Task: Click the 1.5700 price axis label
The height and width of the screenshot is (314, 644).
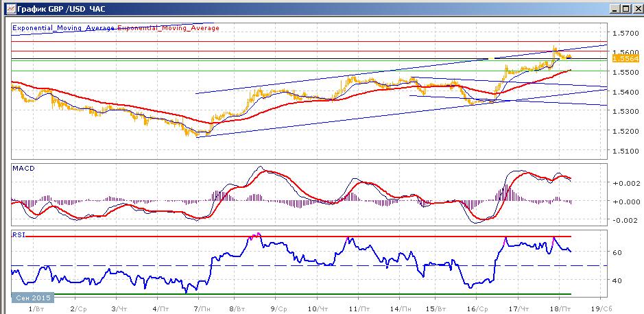Action: pyautogui.click(x=625, y=33)
